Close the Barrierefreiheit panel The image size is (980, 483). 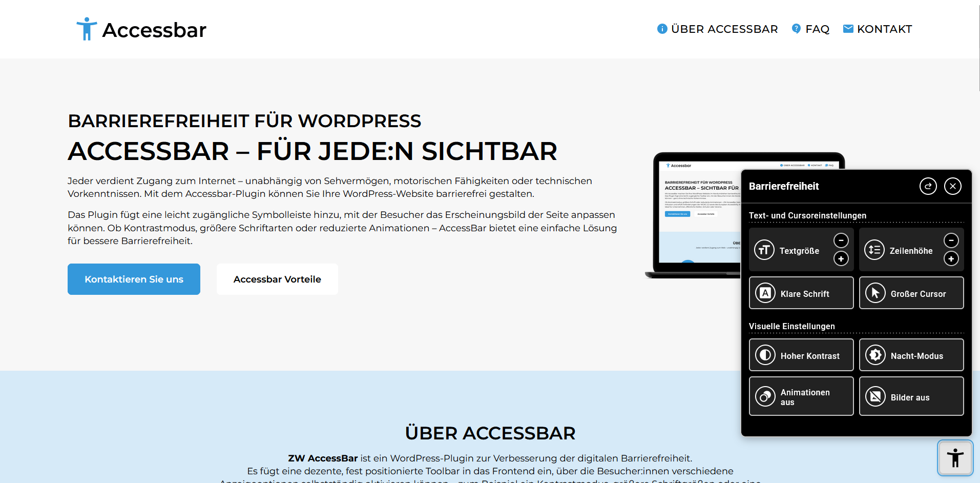952,186
